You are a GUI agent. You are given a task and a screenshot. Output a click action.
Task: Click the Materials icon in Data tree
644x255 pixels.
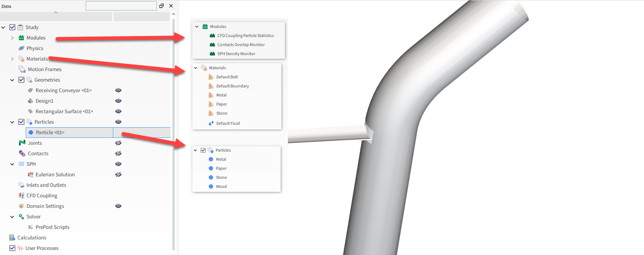(21, 59)
